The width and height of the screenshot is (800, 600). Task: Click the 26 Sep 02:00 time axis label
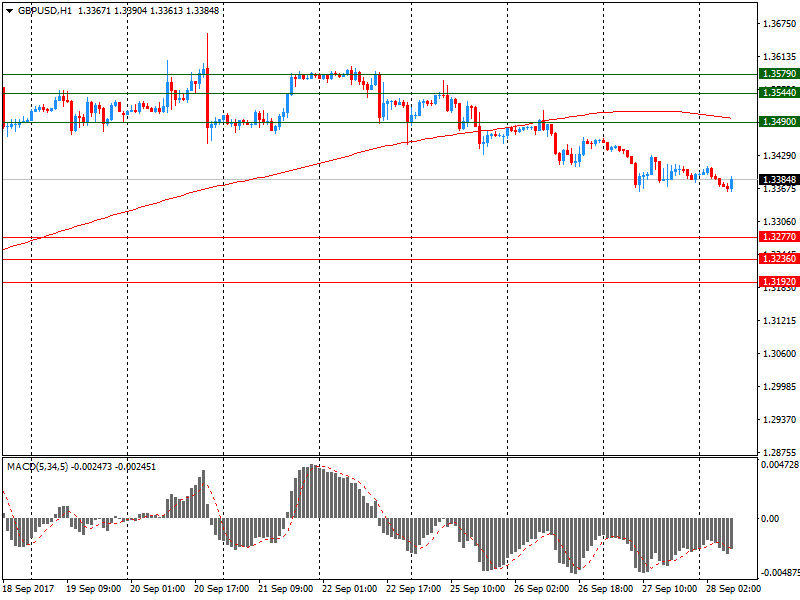click(x=541, y=589)
